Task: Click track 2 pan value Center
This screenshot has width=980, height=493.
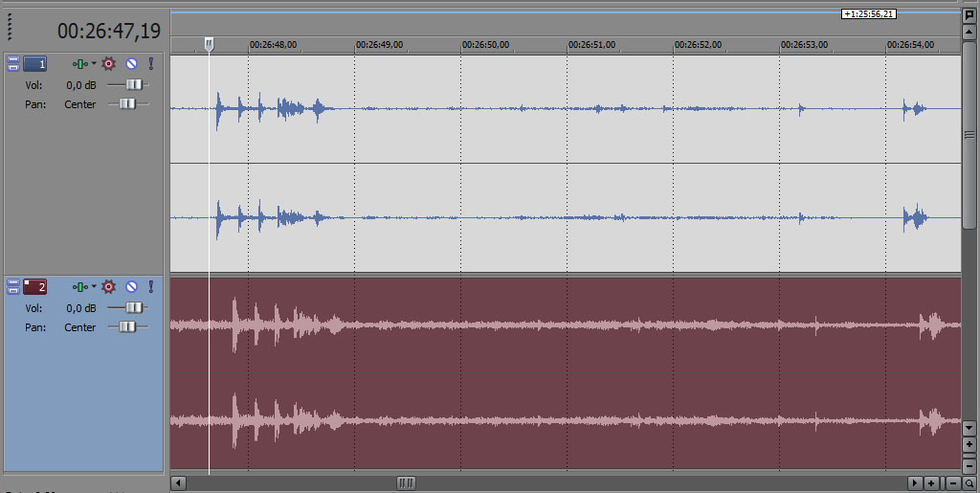Action: click(x=80, y=327)
